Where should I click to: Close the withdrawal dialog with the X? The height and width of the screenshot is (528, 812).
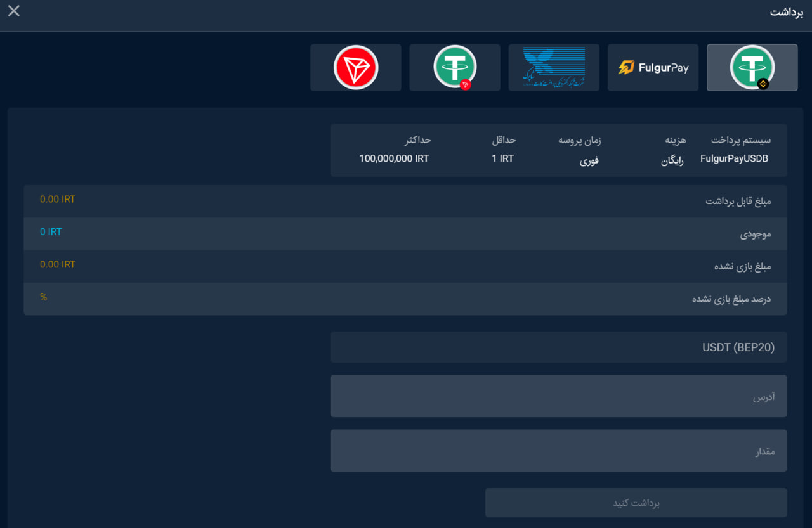tap(13, 11)
